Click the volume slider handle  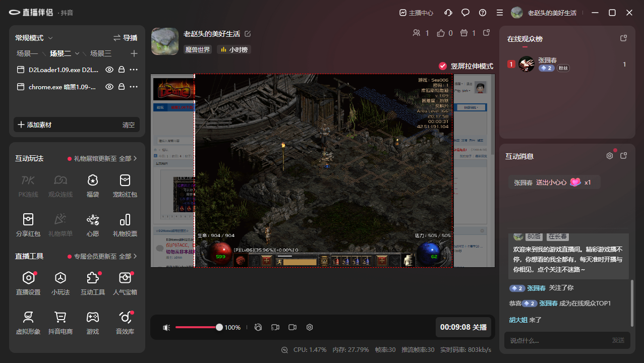pyautogui.click(x=219, y=327)
